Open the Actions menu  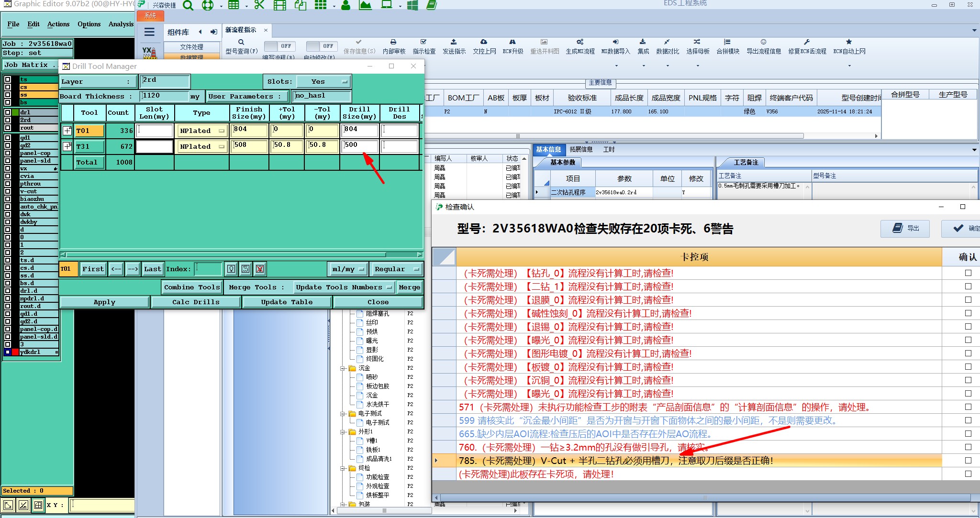click(58, 24)
